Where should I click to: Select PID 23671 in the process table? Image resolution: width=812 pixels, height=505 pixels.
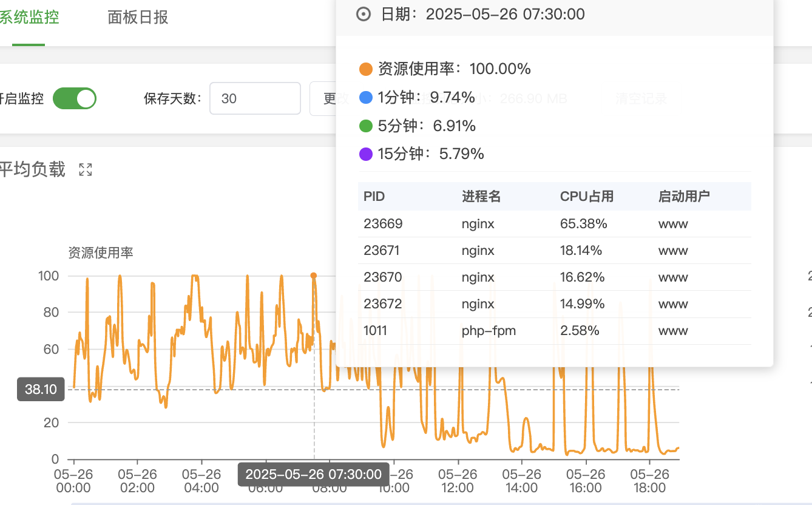382,251
